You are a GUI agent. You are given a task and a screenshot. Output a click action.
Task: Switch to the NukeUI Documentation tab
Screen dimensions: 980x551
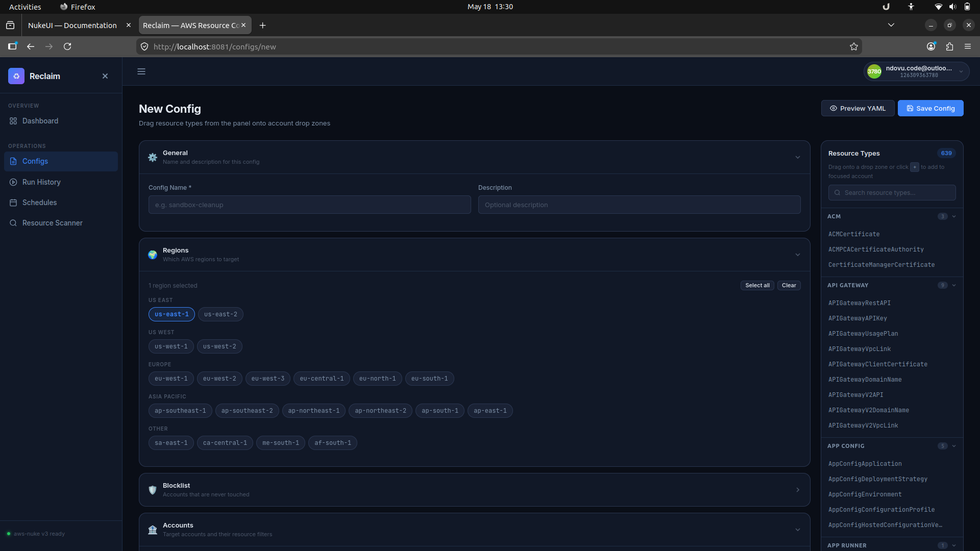tap(72, 25)
